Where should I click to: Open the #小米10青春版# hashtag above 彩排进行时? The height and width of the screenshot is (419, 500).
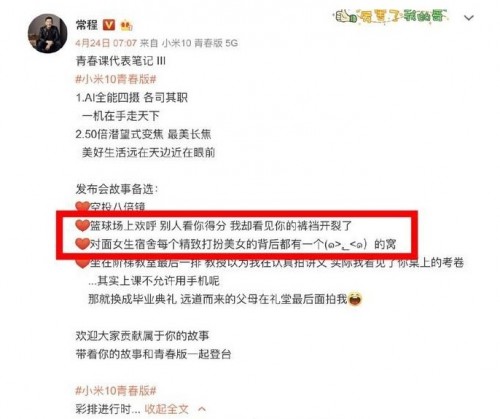[x=116, y=391]
